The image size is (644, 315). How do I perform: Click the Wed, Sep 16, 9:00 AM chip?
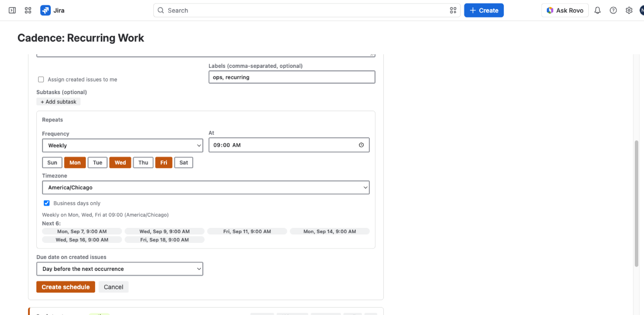tap(82, 240)
